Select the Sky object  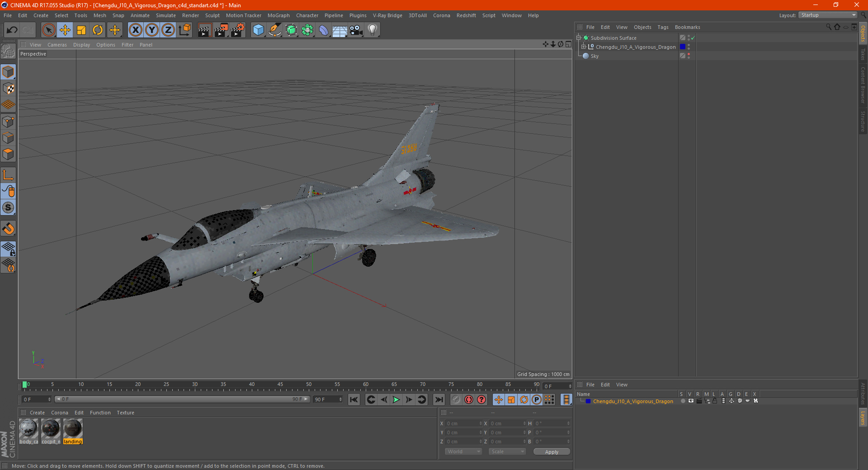(594, 56)
